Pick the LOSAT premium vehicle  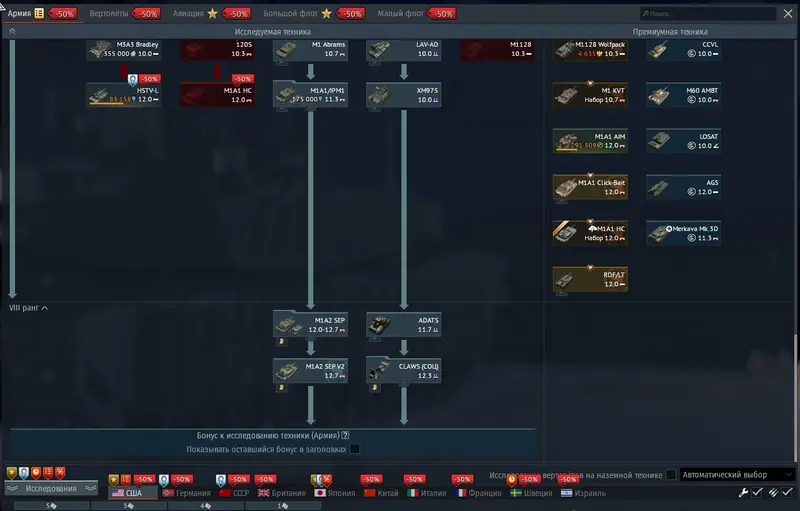tap(683, 141)
